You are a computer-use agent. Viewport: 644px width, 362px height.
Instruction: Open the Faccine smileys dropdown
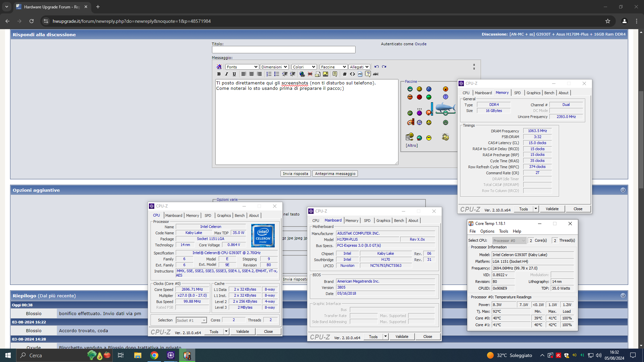[333, 67]
